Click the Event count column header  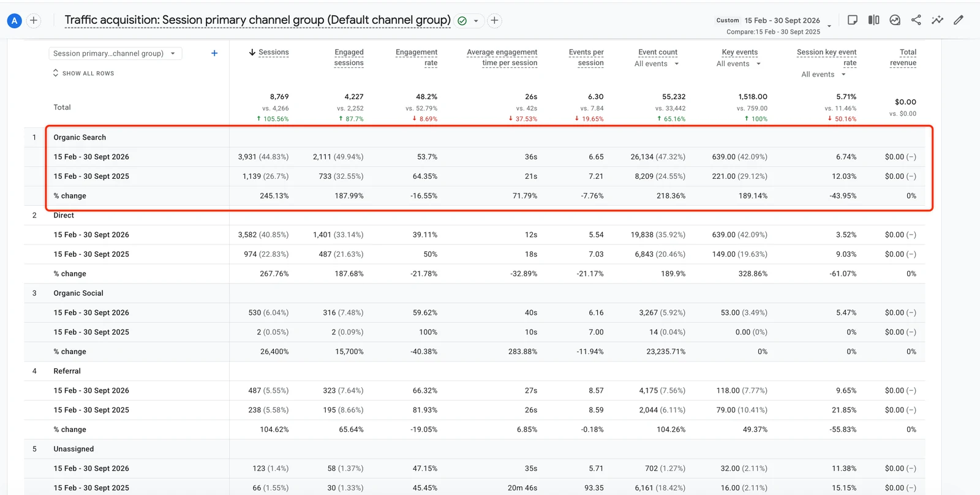pyautogui.click(x=658, y=52)
